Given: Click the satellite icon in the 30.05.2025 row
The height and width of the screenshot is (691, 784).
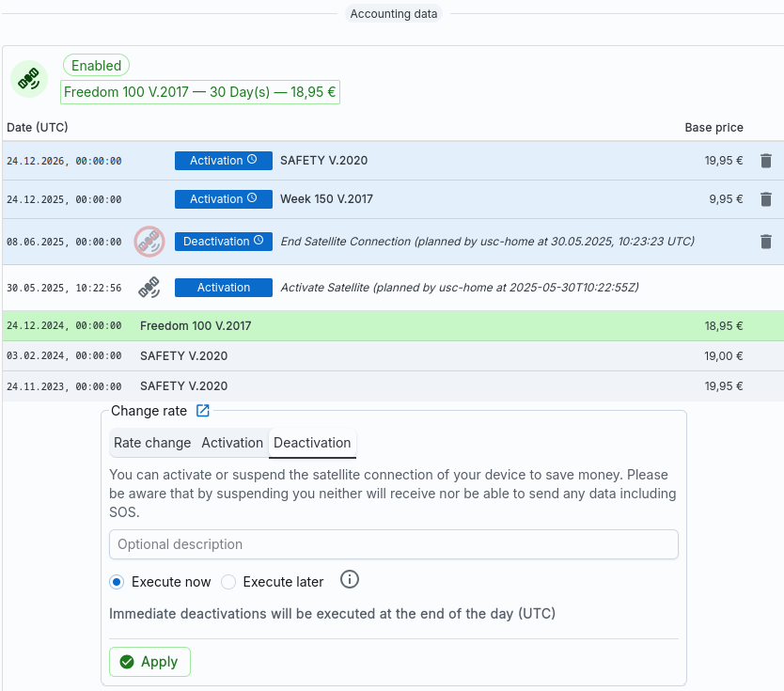Looking at the screenshot, I should [x=149, y=288].
